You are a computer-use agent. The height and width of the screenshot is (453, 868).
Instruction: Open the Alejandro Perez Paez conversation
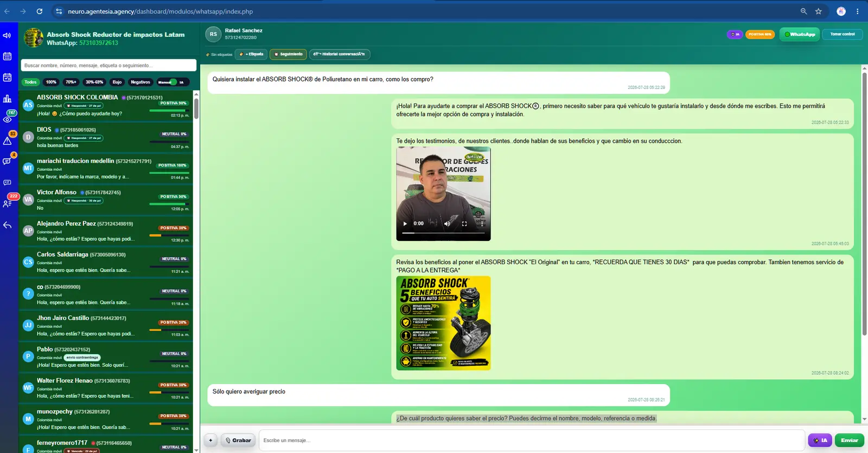tap(106, 231)
